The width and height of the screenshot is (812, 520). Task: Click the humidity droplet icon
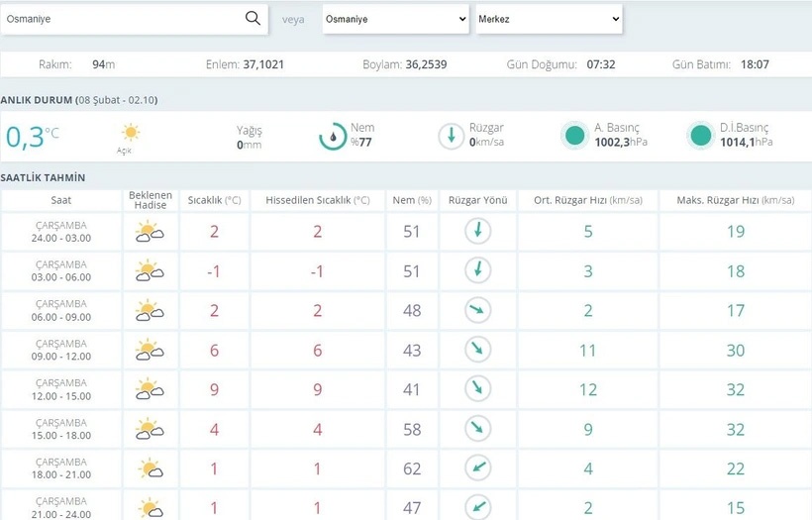333,136
